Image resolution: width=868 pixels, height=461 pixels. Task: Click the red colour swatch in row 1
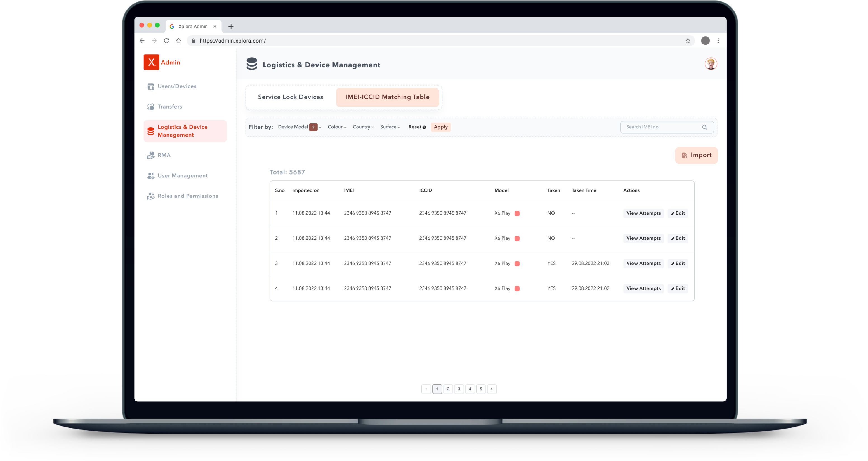point(517,213)
